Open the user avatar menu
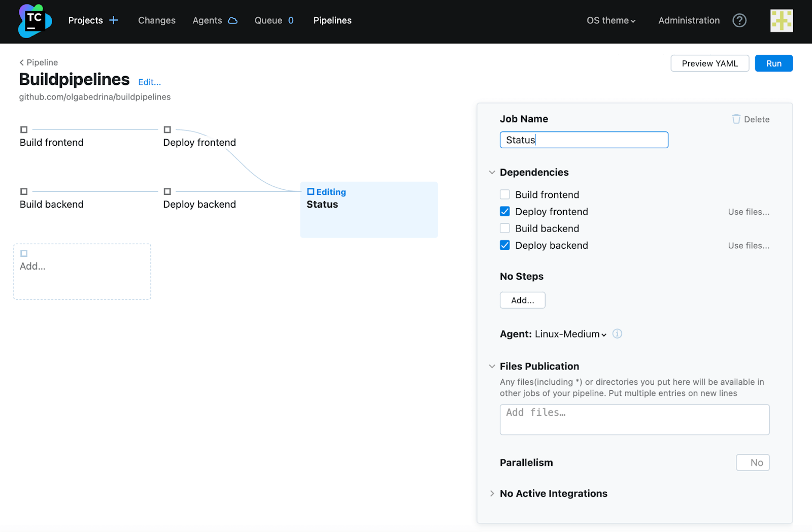This screenshot has width=812, height=532. click(781, 21)
